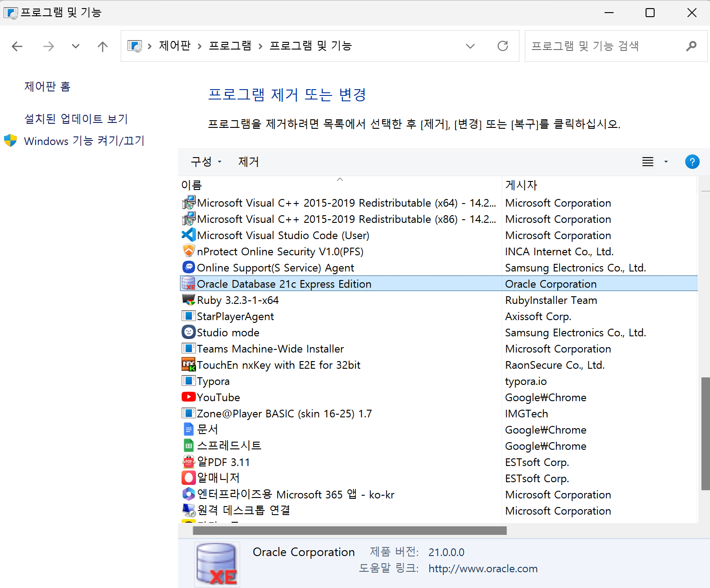Click the horizontal scrollbar thumb

point(350,531)
